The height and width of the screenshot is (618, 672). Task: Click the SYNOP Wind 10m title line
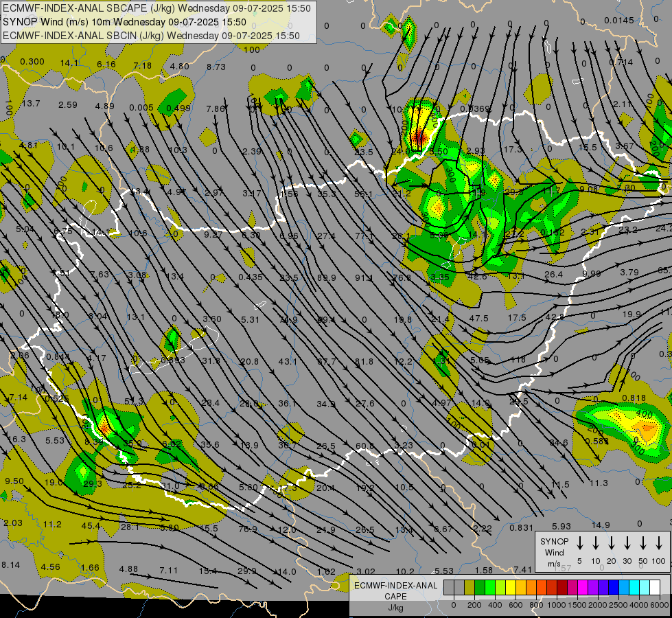point(124,22)
